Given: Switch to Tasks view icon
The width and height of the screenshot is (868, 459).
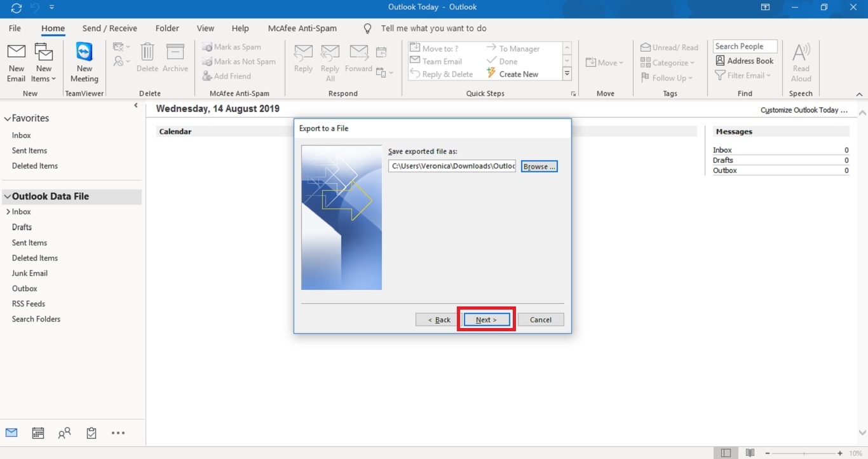Looking at the screenshot, I should pyautogui.click(x=92, y=433).
